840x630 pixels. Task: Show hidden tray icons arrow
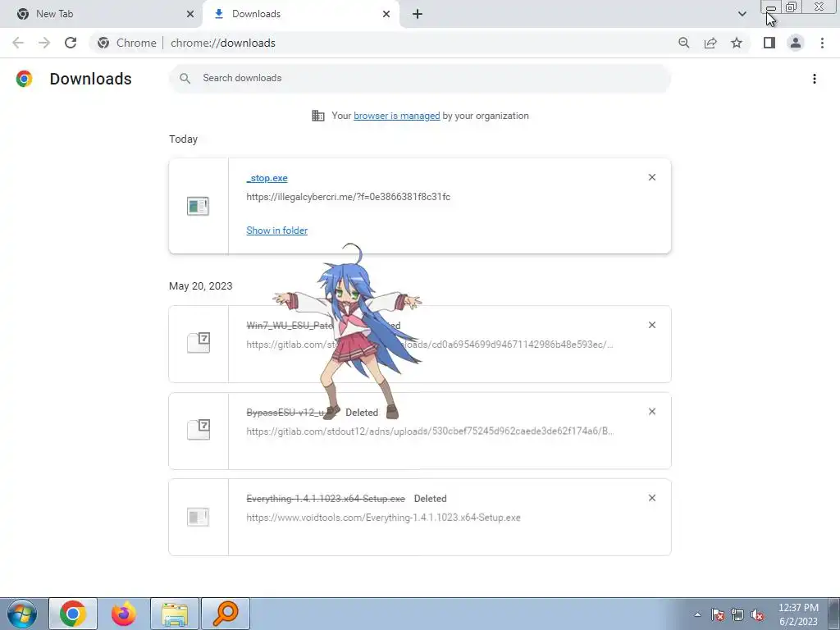point(697,614)
